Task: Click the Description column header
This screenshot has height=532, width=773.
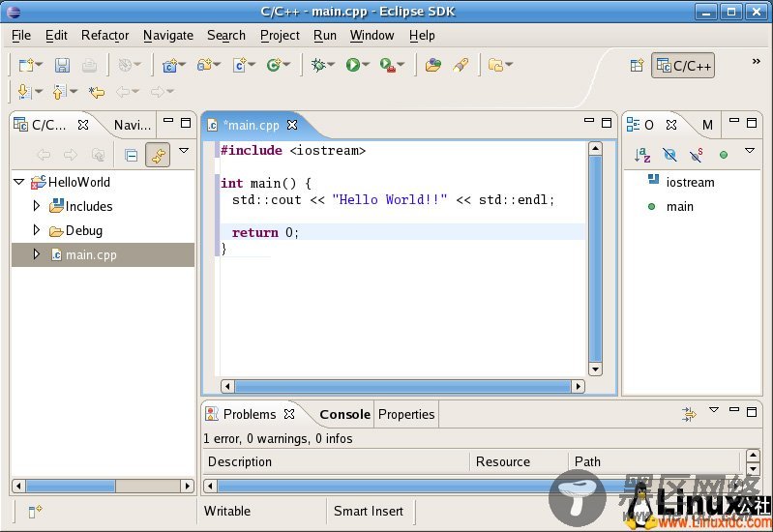Action: pyautogui.click(x=336, y=461)
